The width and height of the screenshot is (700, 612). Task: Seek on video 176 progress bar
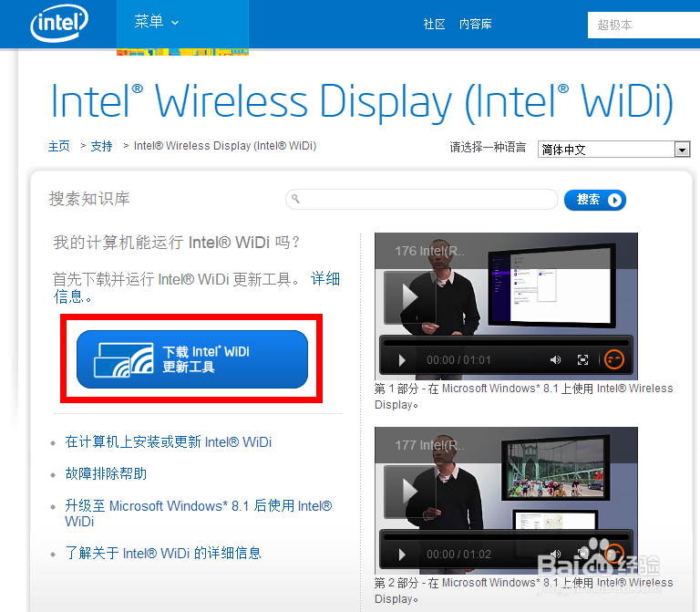pos(506,343)
